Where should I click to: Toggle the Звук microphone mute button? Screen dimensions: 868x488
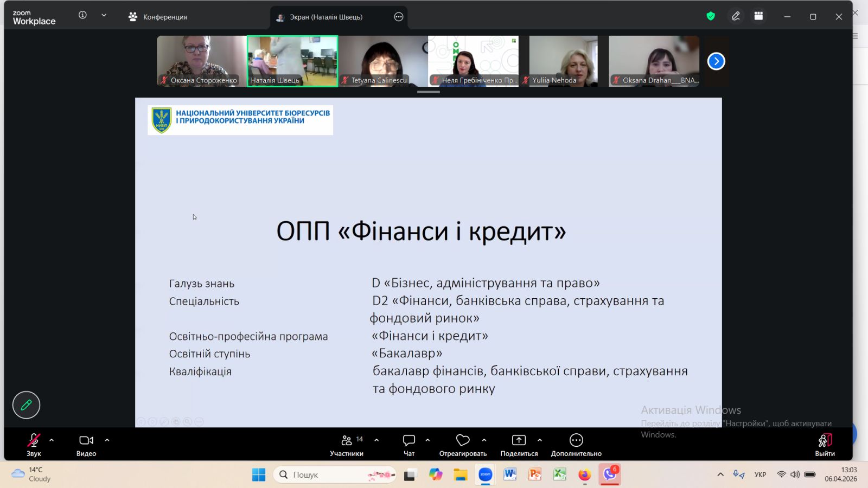coord(34,445)
